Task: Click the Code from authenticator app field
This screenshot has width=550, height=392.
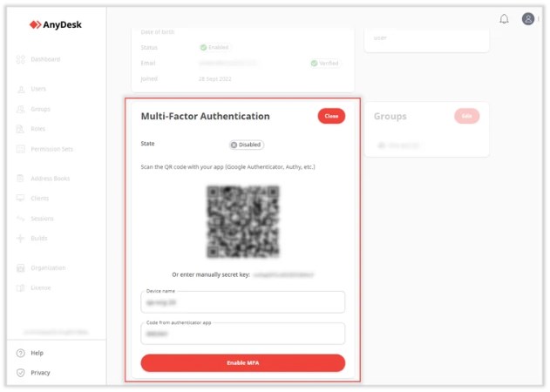Action: [x=242, y=334]
